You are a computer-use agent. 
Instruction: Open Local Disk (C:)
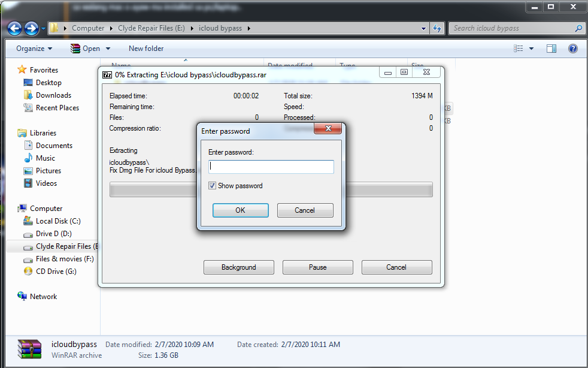point(58,221)
